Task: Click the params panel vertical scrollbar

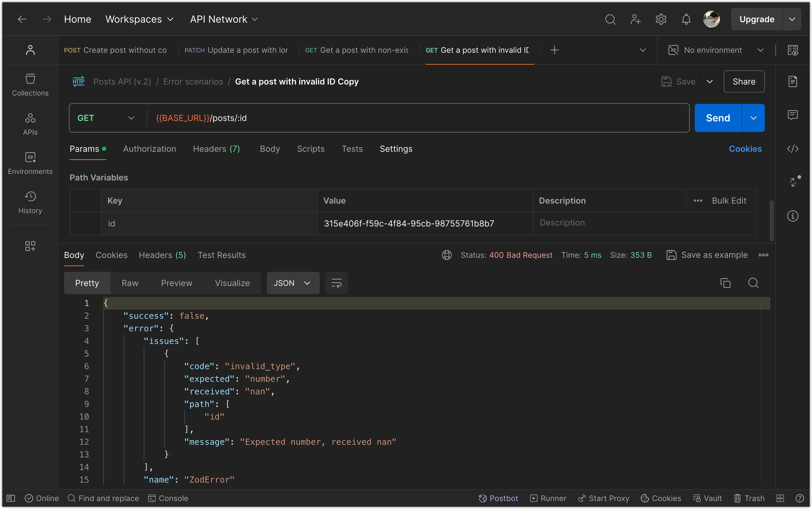Action: pos(771,220)
